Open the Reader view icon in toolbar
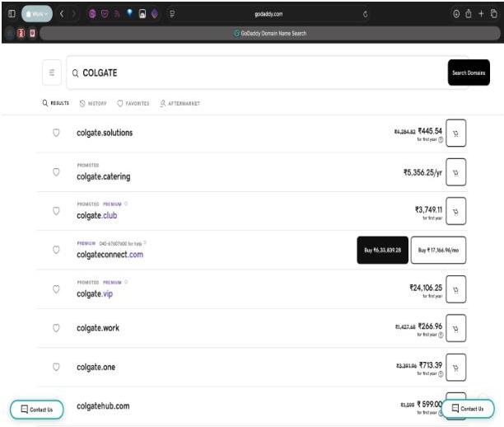The image size is (504, 427). point(172,14)
